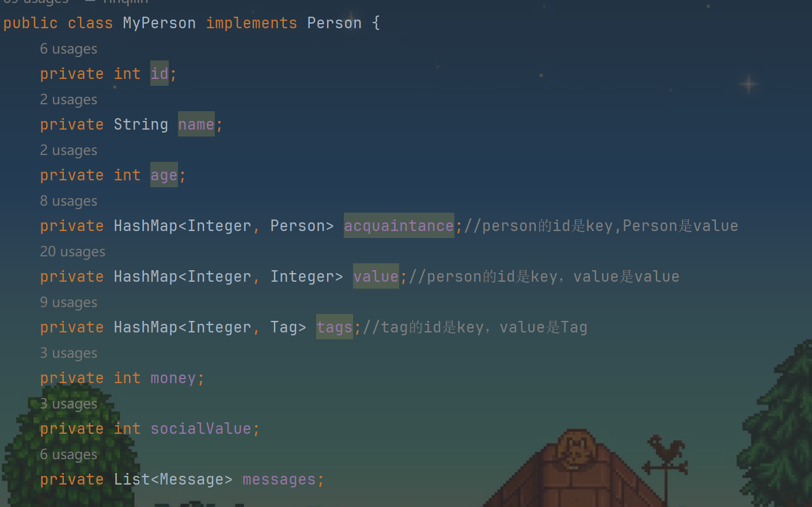Click the highlighted name variable
This screenshot has width=812, height=507.
coord(196,124)
